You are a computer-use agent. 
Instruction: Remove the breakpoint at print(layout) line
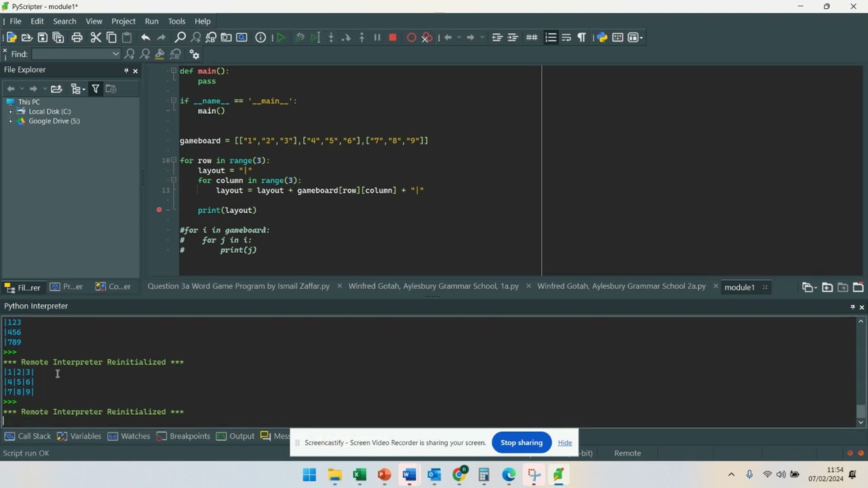coord(159,210)
